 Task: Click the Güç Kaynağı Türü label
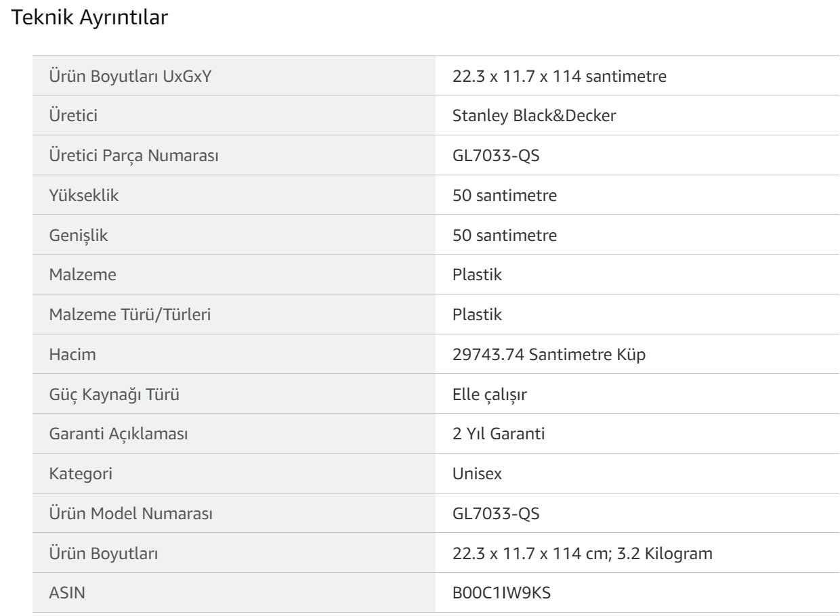[x=114, y=394]
